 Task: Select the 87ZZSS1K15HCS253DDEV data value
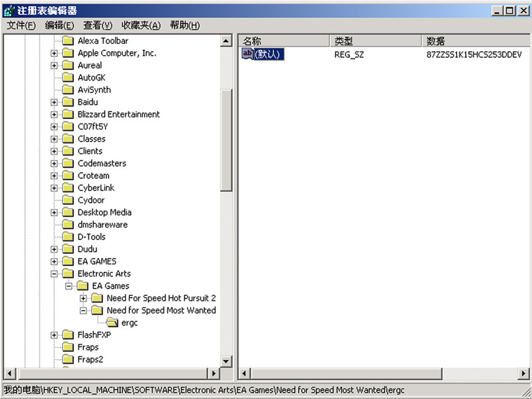[473, 55]
